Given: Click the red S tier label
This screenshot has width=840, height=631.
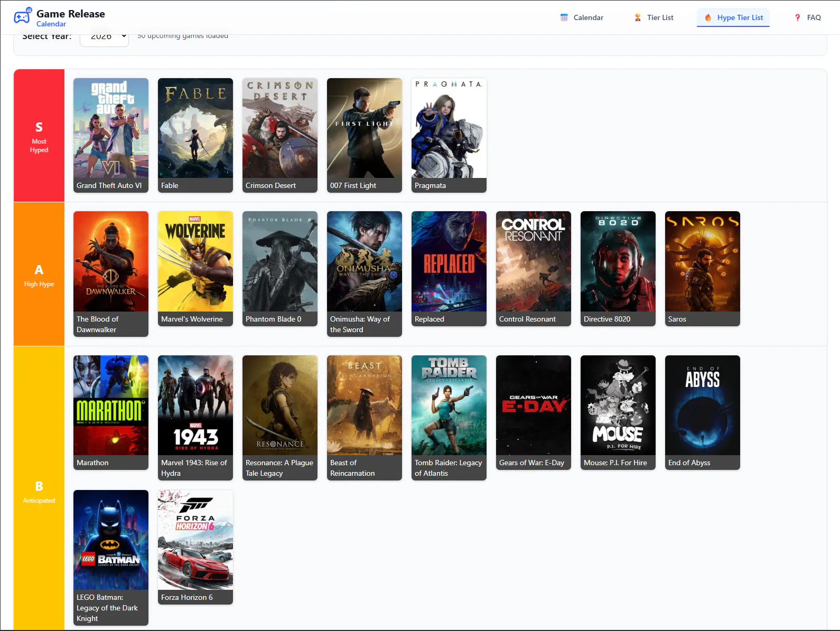Looking at the screenshot, I should pyautogui.click(x=39, y=136).
